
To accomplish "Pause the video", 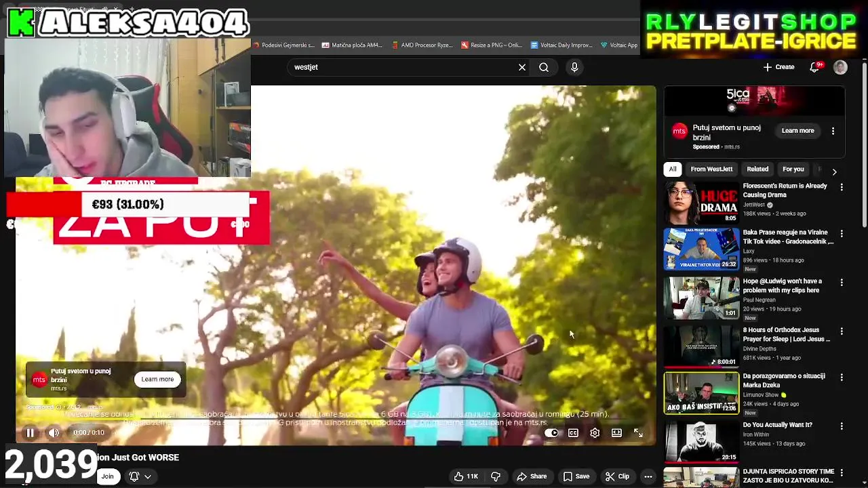I will point(30,432).
